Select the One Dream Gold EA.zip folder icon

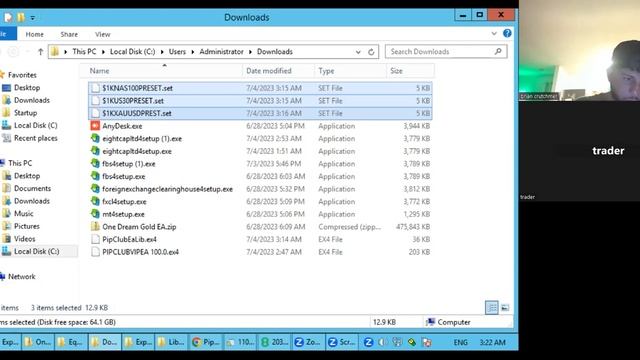pos(95,227)
